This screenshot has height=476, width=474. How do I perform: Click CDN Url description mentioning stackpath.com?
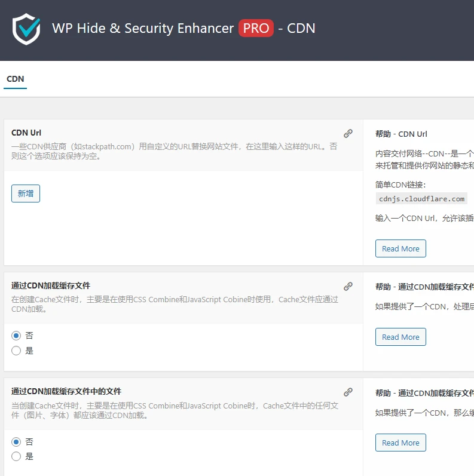(175, 151)
